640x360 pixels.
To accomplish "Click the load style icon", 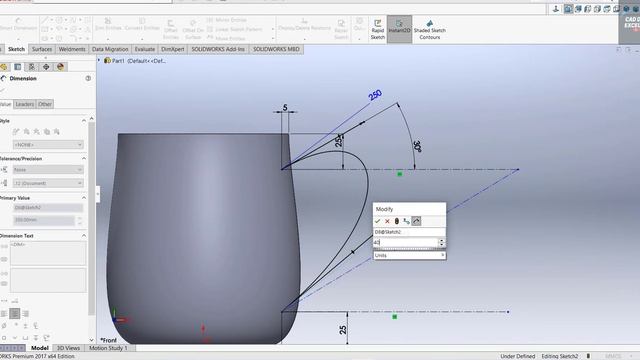I will pyautogui.click(x=57, y=131).
